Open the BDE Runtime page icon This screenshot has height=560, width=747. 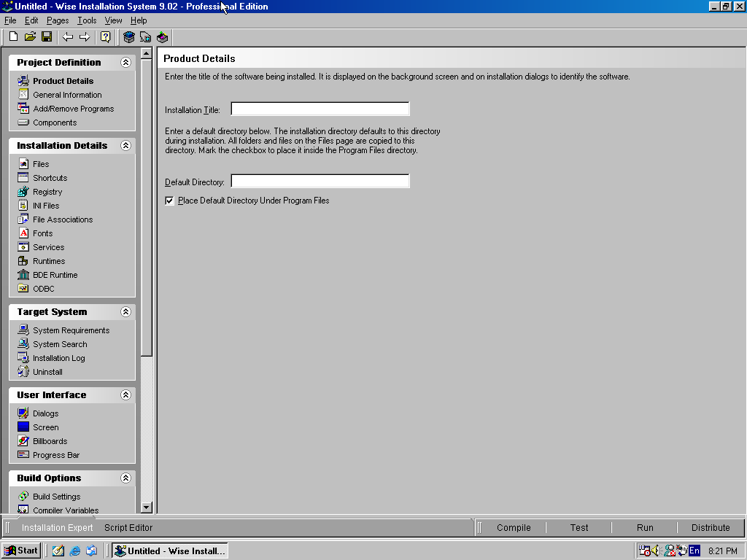23,275
